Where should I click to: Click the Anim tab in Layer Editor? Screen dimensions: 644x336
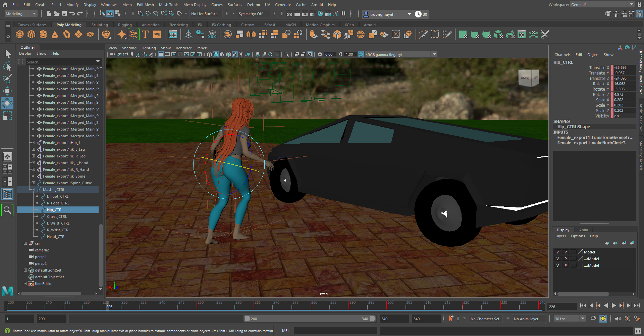tap(583, 230)
